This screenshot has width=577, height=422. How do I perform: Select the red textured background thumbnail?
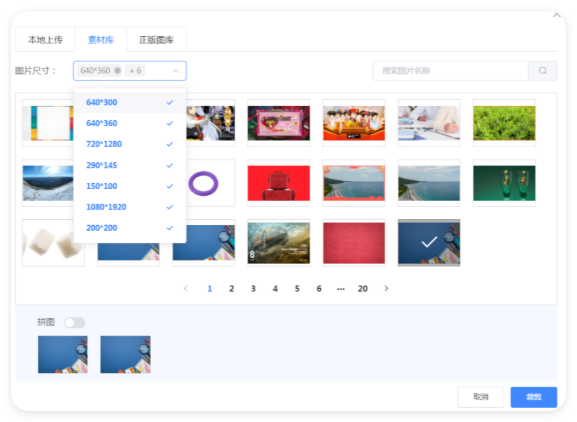354,243
